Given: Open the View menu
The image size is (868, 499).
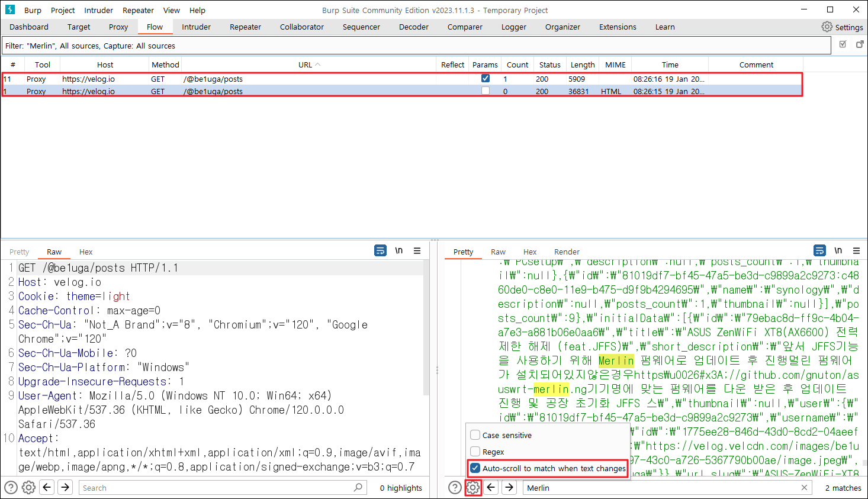Looking at the screenshot, I should point(171,10).
